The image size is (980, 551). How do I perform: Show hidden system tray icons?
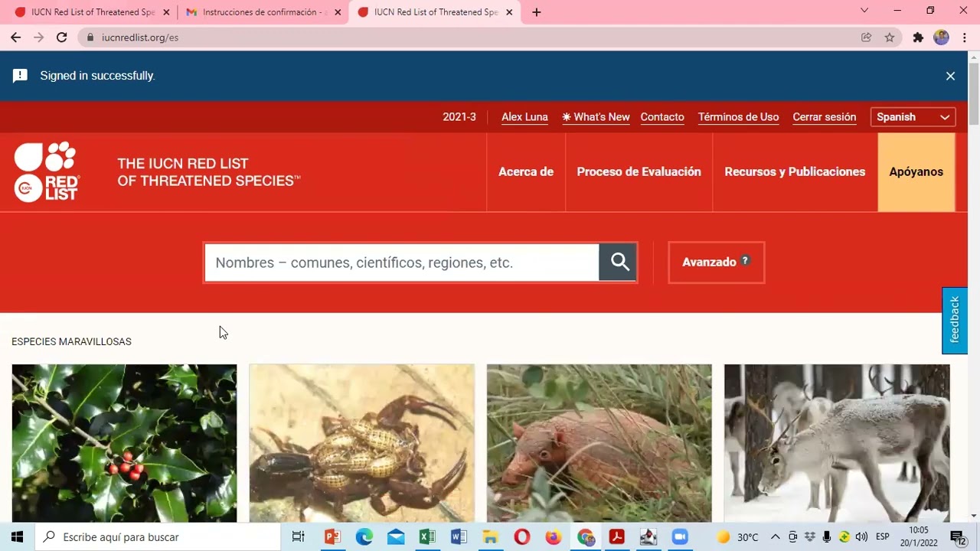[775, 537]
